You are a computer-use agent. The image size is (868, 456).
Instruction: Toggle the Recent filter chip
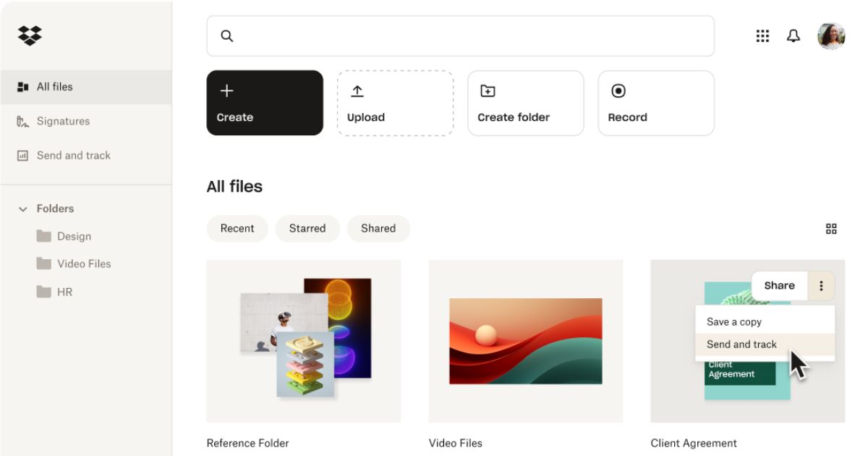[x=237, y=229]
